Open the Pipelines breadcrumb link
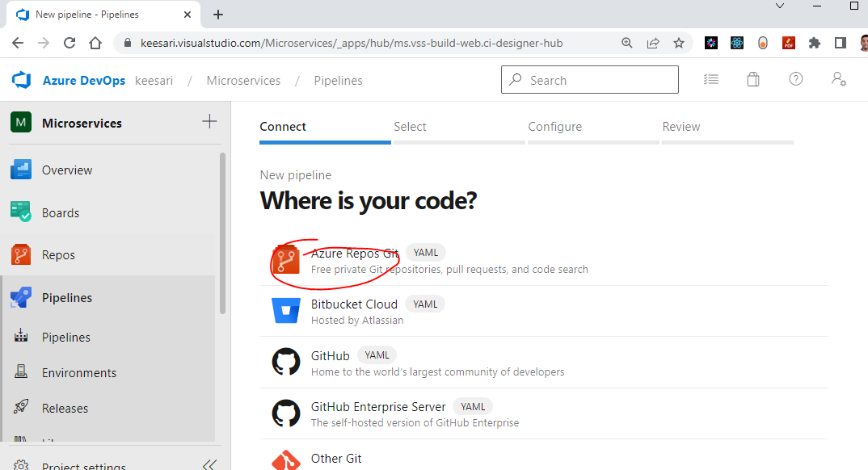The height and width of the screenshot is (470, 868). pos(339,80)
